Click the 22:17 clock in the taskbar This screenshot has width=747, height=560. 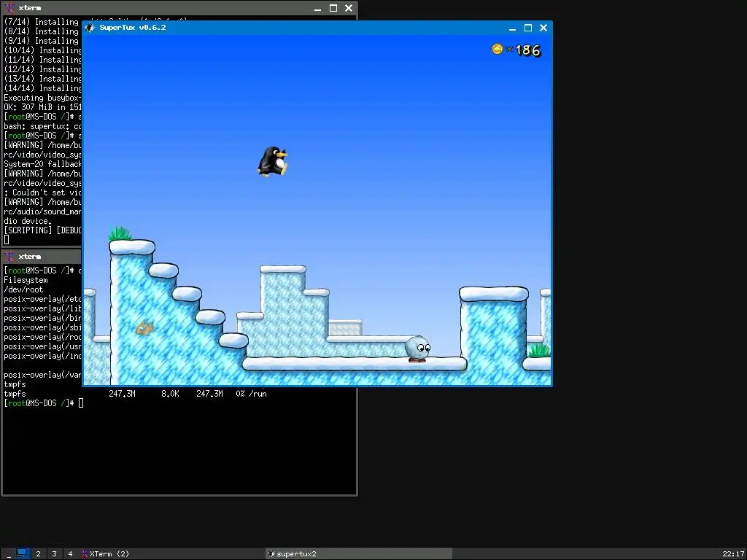[x=732, y=554]
